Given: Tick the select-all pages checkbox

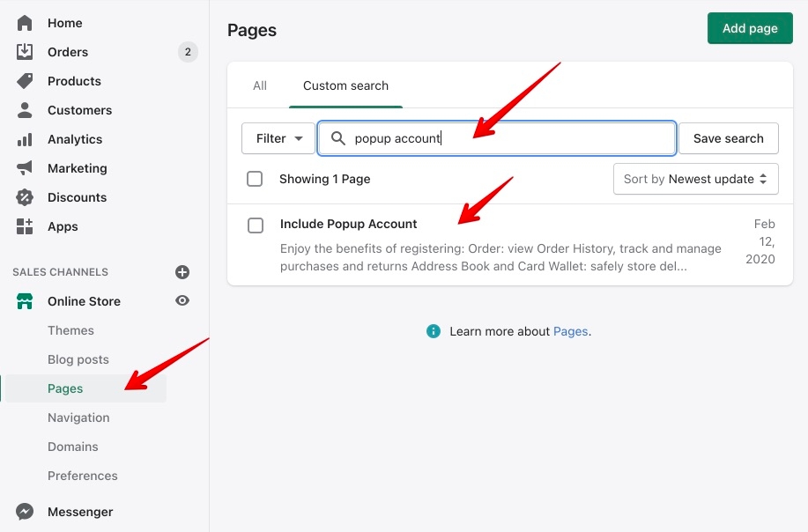Looking at the screenshot, I should 255,179.
